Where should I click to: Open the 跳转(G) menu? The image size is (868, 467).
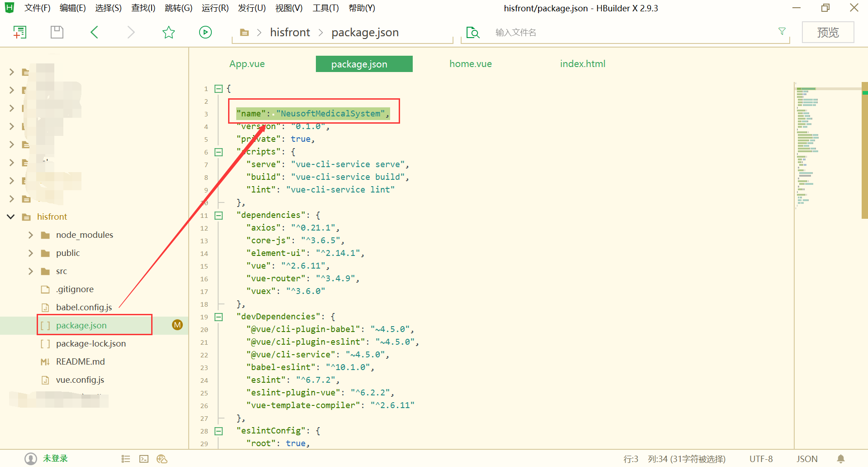tap(178, 8)
